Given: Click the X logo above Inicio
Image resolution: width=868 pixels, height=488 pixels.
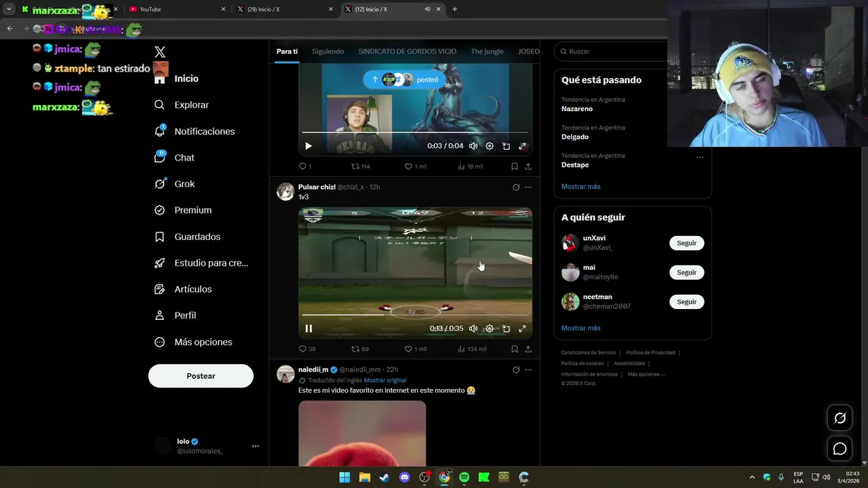Looking at the screenshot, I should click(160, 52).
